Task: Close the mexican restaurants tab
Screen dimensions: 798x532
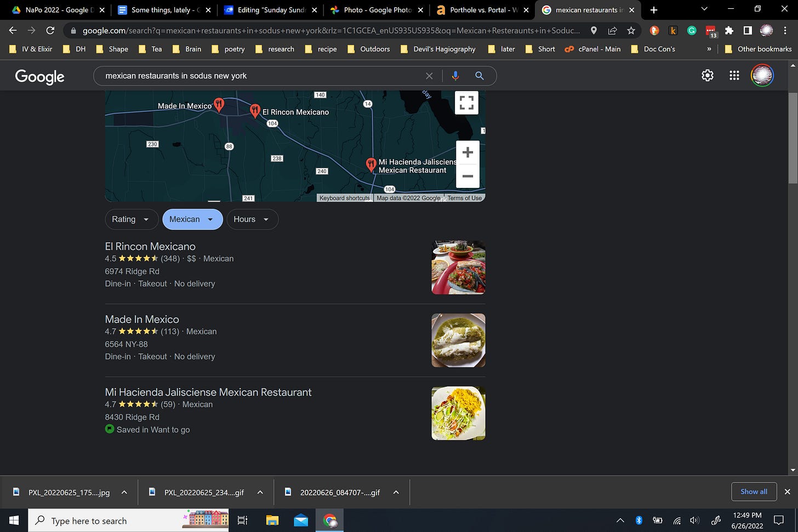Action: point(631,10)
